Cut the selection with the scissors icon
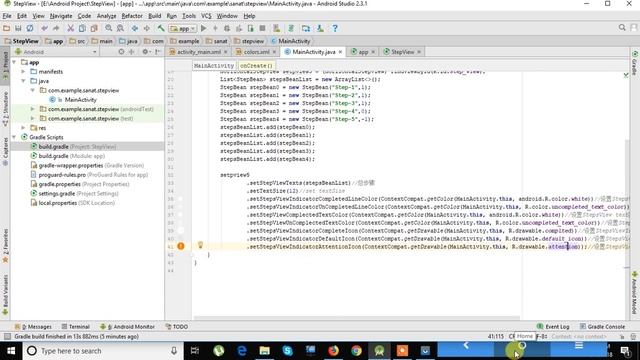The width and height of the screenshot is (640, 360). pos(71,29)
